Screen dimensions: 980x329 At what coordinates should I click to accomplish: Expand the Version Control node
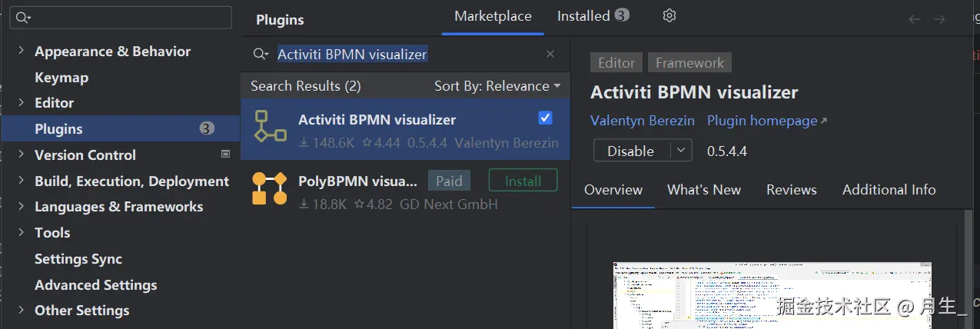[21, 155]
